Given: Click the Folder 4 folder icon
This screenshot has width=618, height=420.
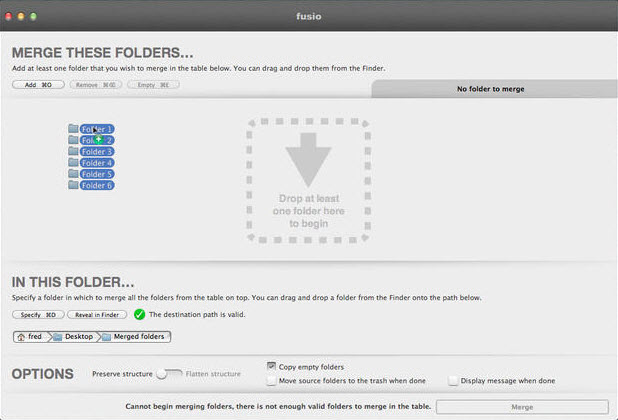Looking at the screenshot, I should click(x=73, y=162).
